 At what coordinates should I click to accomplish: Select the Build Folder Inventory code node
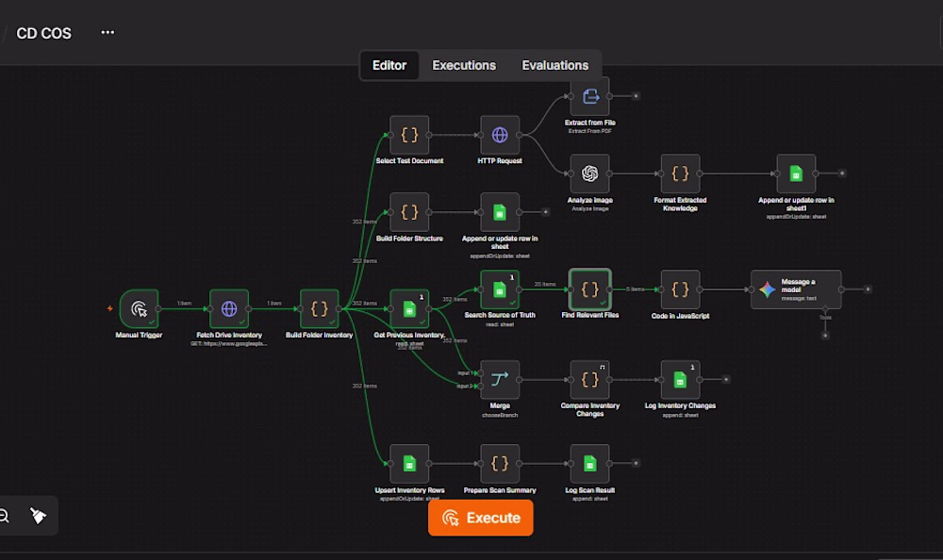tap(320, 308)
